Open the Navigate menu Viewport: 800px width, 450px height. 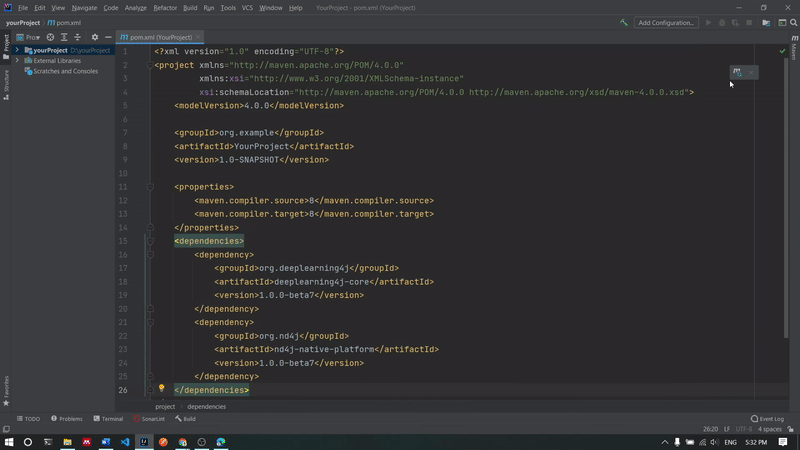[x=84, y=8]
